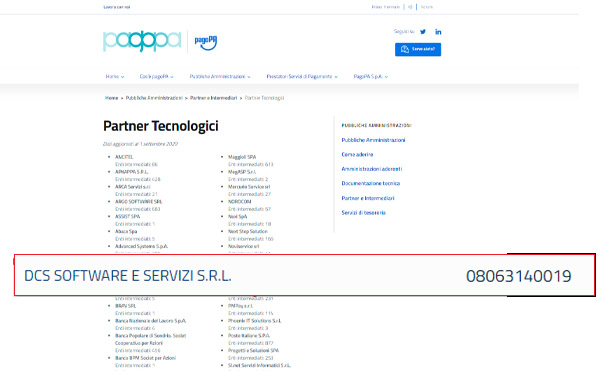This screenshot has width=601, height=371.
Task: Open 'Partner e Intermediari' breadcrumb link
Action: [213, 98]
